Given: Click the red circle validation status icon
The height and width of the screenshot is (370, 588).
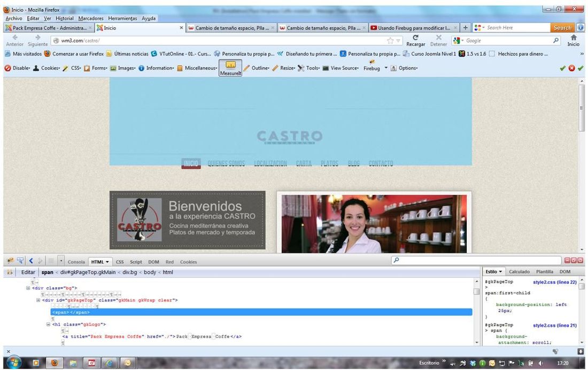Looking at the screenshot, I should point(571,68).
